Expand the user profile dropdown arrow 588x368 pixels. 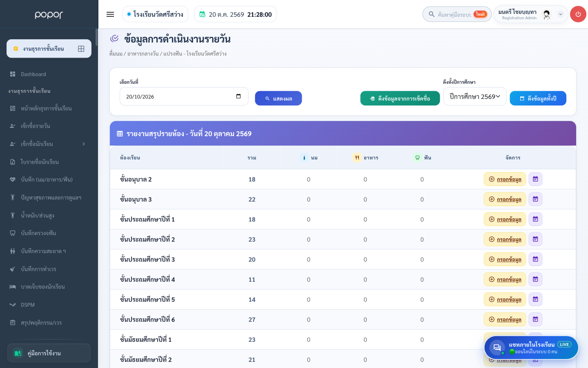(x=561, y=14)
